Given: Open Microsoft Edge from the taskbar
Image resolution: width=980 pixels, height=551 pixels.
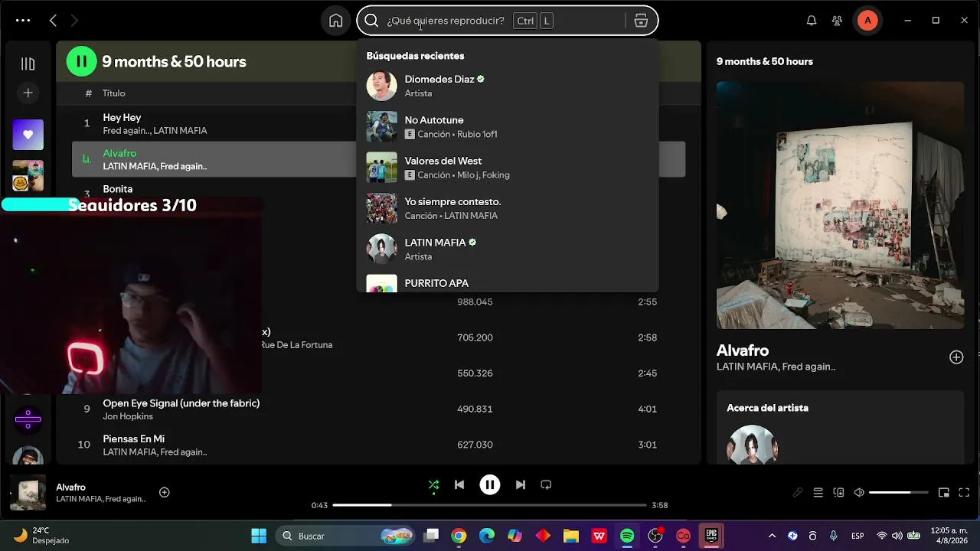Looking at the screenshot, I should [x=487, y=536].
